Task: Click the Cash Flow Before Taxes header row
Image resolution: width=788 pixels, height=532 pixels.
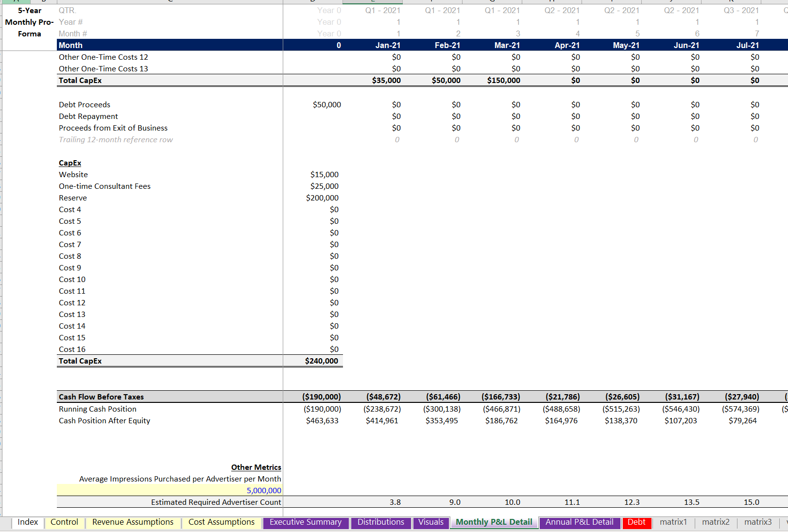Action: 101,397
